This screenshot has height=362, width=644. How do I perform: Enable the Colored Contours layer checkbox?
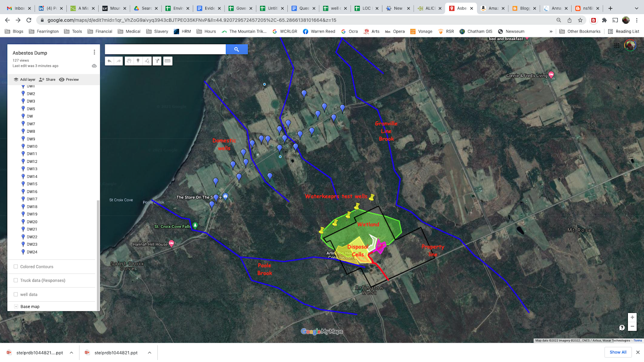click(x=16, y=266)
